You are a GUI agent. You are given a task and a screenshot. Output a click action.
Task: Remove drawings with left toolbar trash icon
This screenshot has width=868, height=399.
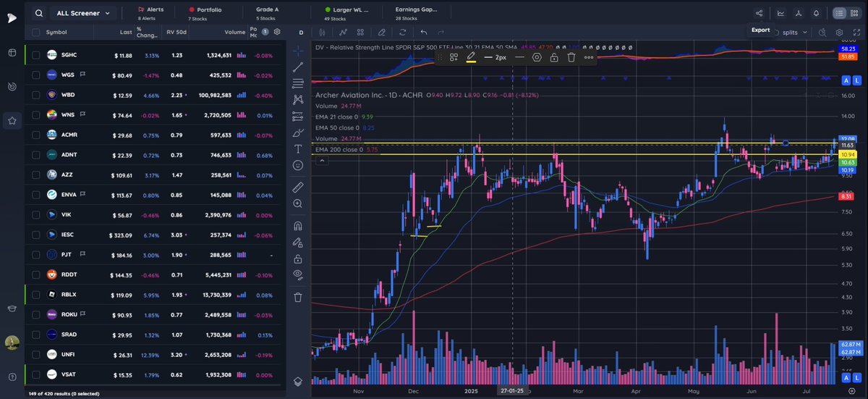pyautogui.click(x=298, y=296)
